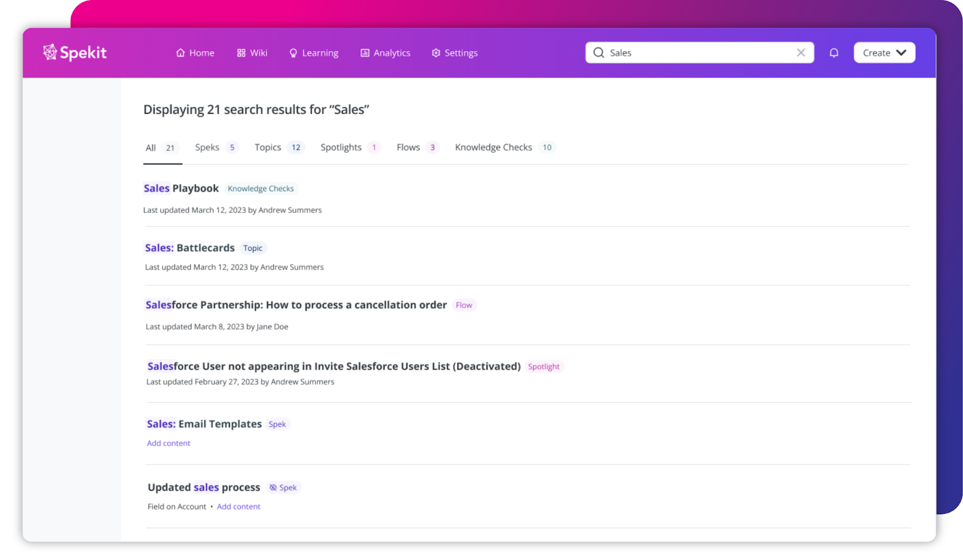Open Salesforce User not appearing result

tap(334, 366)
